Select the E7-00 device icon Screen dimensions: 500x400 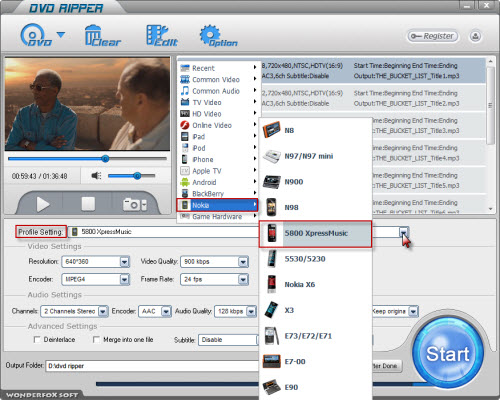(272, 361)
